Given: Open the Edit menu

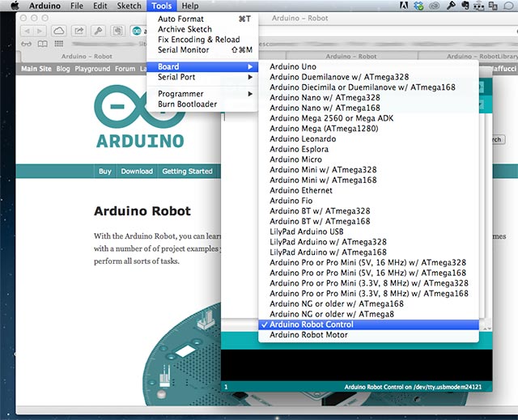Looking at the screenshot, I should point(100,6).
